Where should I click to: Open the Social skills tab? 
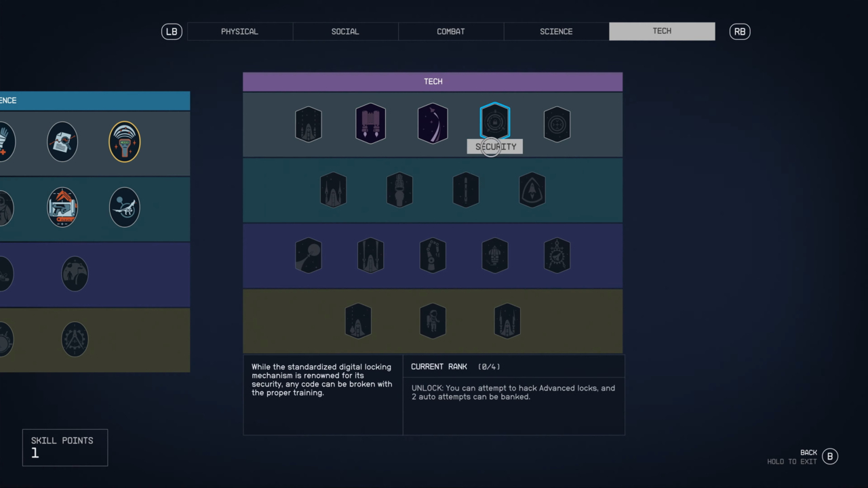click(x=345, y=31)
